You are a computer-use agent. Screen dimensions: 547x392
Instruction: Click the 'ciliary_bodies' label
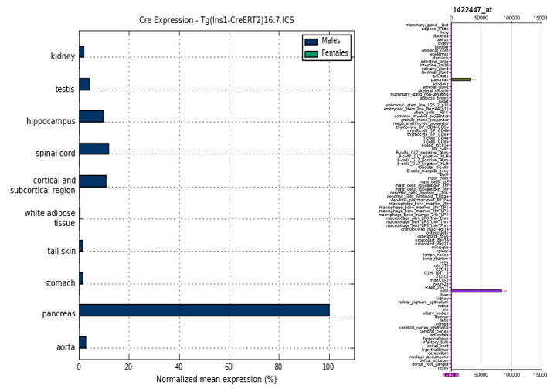coord(436,313)
